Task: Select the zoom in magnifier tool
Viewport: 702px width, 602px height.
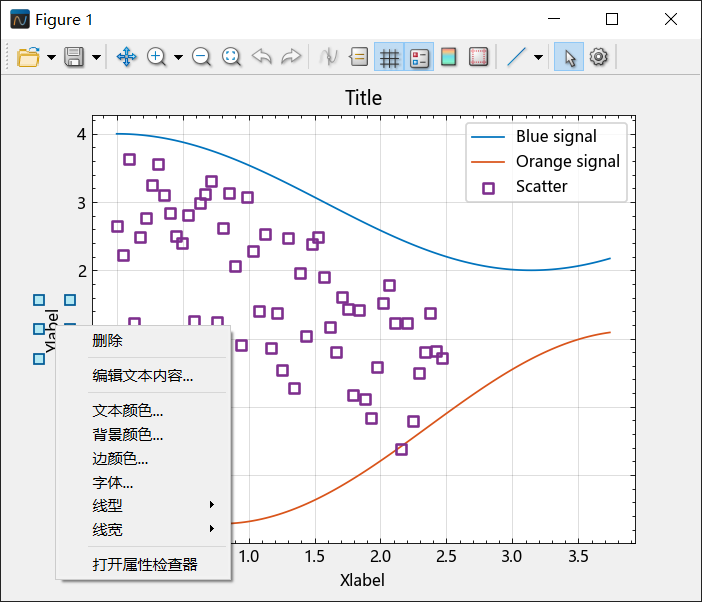Action: tap(156, 57)
